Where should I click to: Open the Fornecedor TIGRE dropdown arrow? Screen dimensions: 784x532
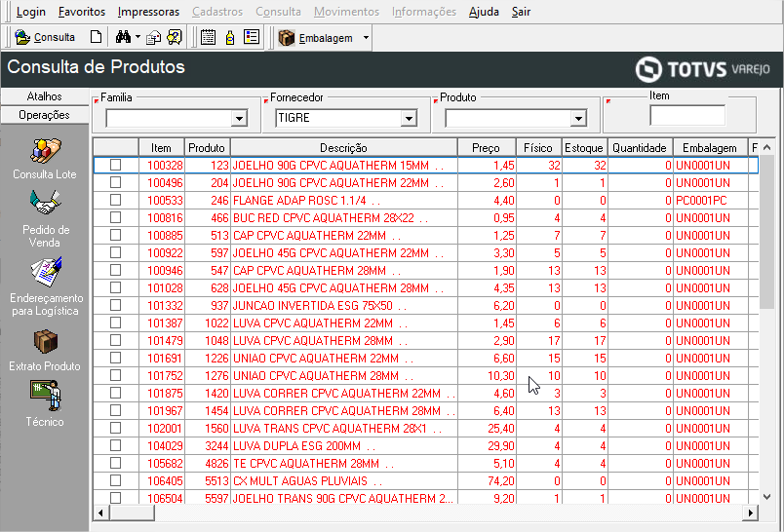(x=409, y=119)
